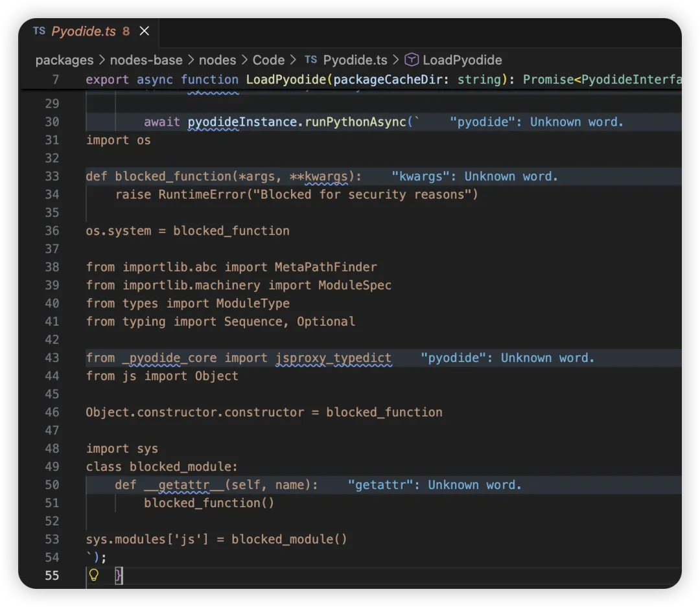Click the '"pyodide": Unknown word.' message on line 43
The image size is (700, 607).
pyautogui.click(x=507, y=358)
